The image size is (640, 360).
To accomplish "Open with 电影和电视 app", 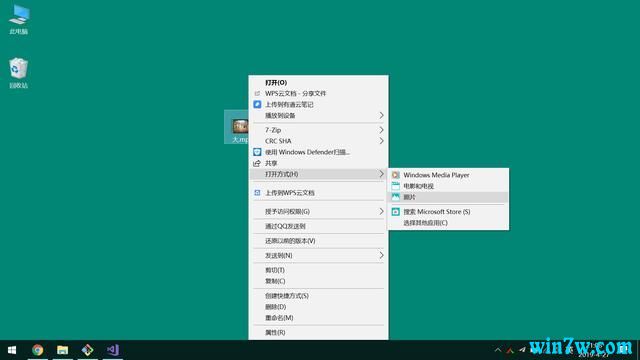I will click(448, 186).
